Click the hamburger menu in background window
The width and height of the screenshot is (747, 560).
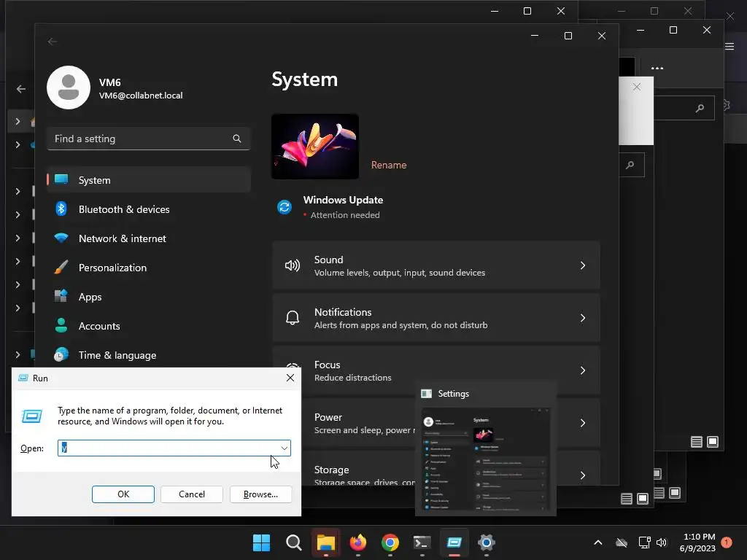point(729,46)
